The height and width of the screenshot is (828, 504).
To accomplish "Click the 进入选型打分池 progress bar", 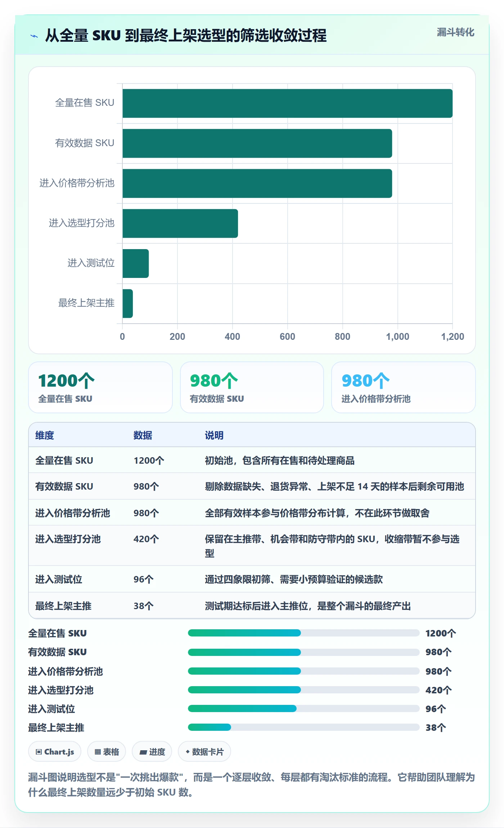I will coord(303,690).
